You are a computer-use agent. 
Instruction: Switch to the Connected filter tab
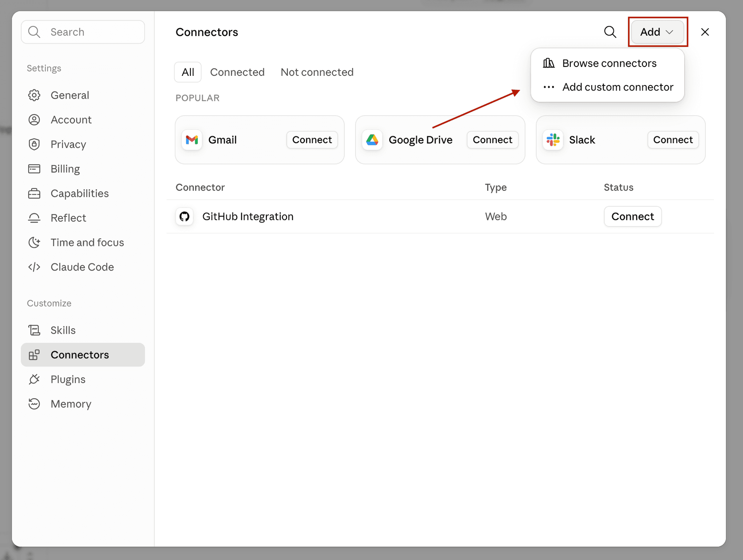(x=237, y=72)
